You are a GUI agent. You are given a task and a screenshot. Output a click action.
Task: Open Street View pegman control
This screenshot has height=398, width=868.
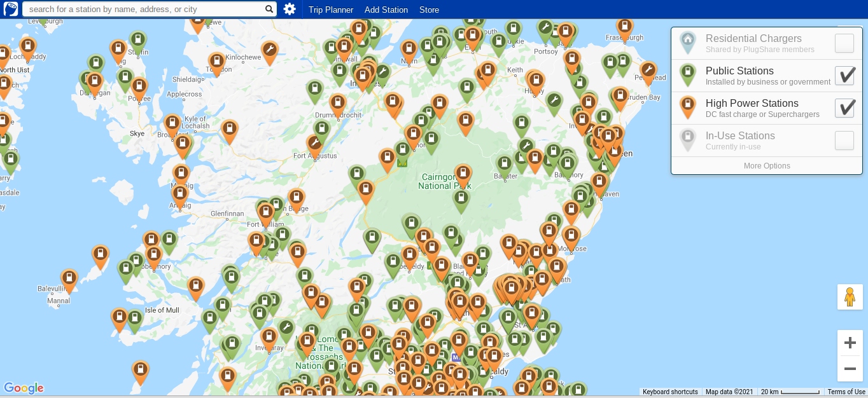point(850,297)
